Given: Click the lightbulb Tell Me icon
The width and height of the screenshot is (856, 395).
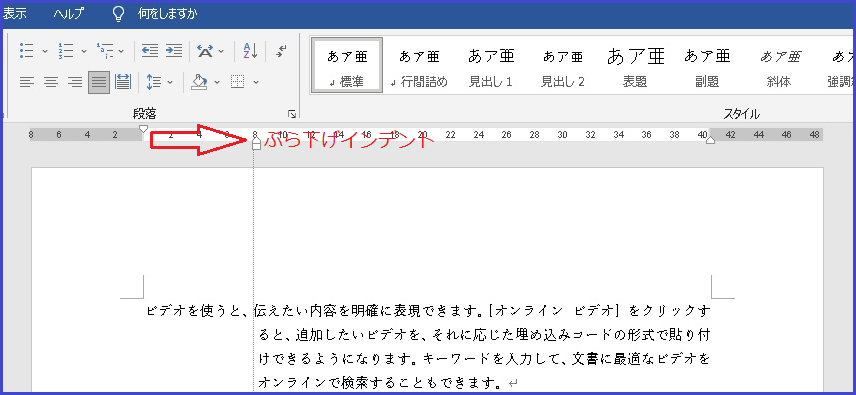Looking at the screenshot, I should (118, 14).
